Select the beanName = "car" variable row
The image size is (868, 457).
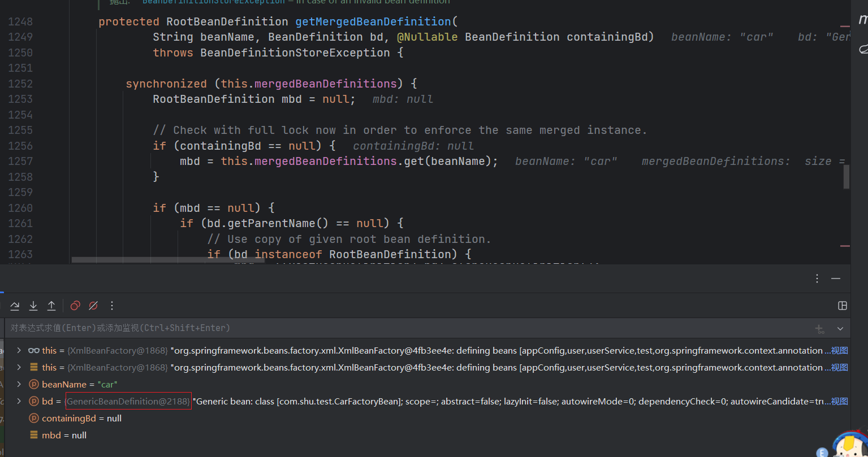pyautogui.click(x=427, y=384)
